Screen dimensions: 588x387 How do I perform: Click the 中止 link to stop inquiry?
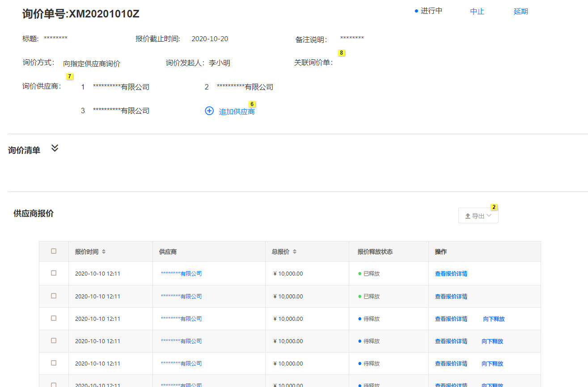point(477,12)
